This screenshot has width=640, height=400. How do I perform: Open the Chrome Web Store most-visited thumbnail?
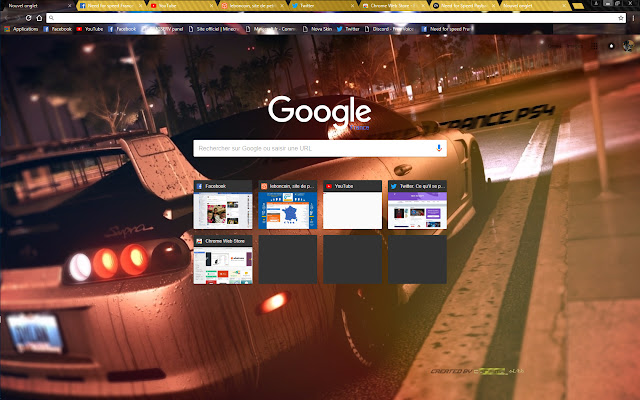pyautogui.click(x=223, y=260)
